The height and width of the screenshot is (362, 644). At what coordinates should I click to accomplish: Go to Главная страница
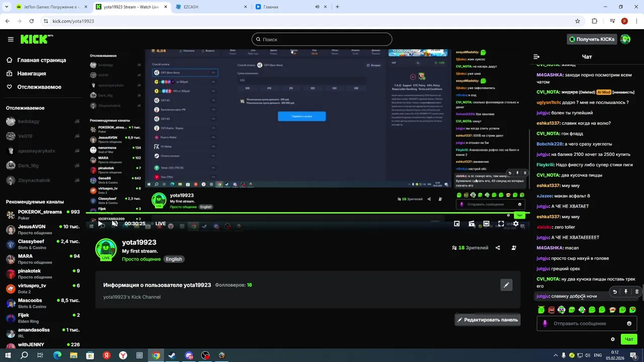(36, 60)
